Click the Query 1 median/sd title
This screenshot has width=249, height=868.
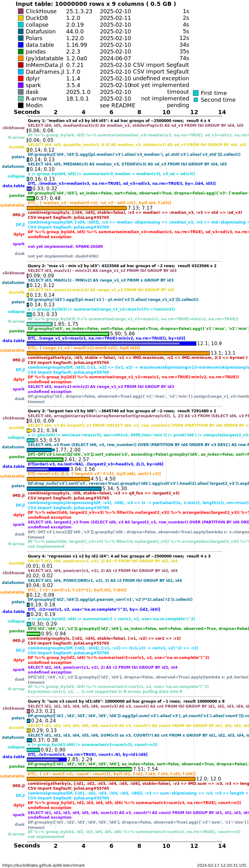[x=119, y=121]
